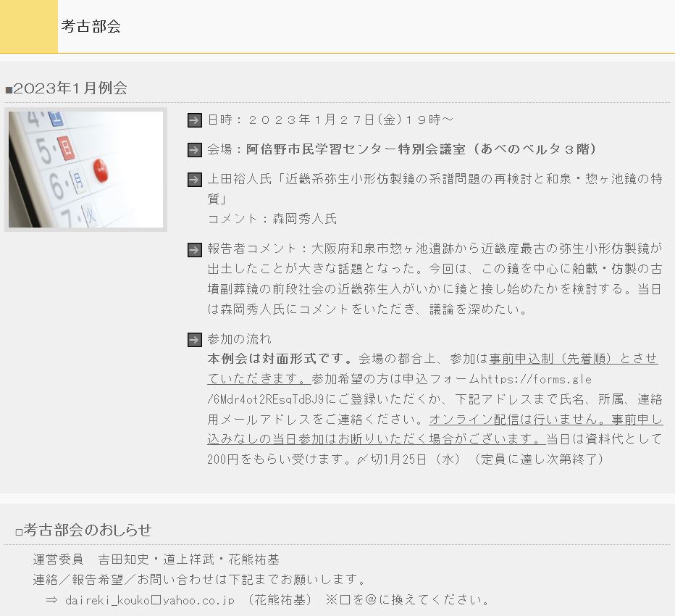Click the line コメント：森岡秀人氏
The image size is (675, 616).
tap(272, 219)
